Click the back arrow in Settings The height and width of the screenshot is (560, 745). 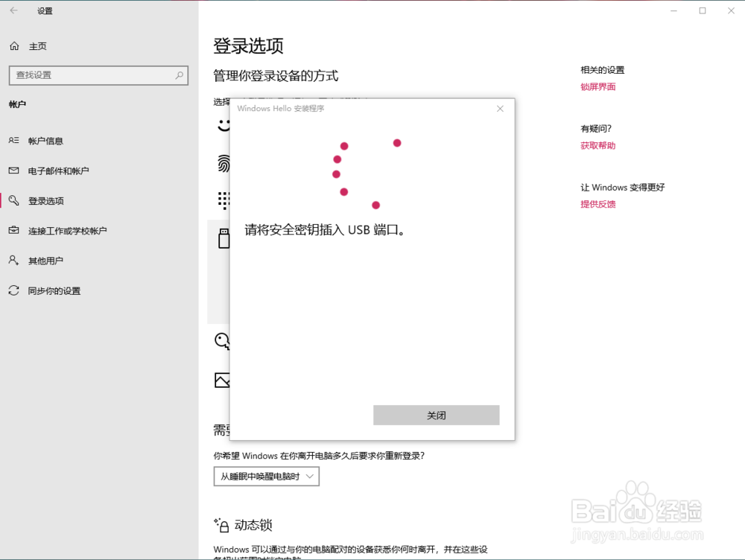[x=13, y=10]
